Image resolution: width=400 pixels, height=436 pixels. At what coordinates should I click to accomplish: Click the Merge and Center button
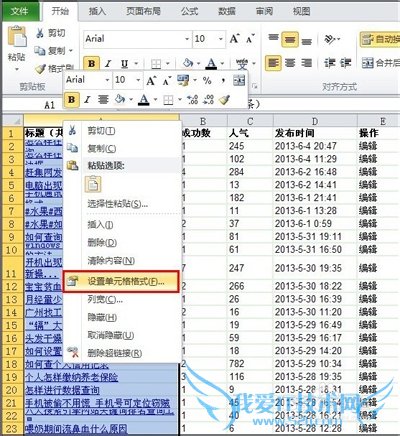pyautogui.click(x=381, y=63)
